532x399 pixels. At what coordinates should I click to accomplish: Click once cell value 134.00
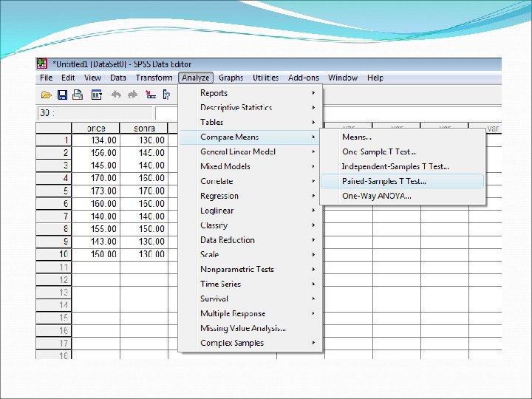[96, 140]
